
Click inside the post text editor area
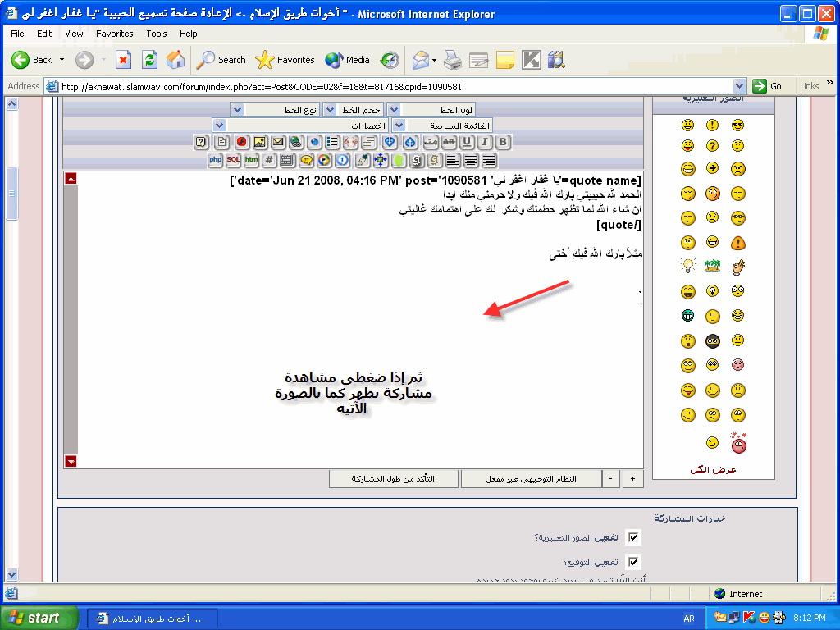pos(353,328)
